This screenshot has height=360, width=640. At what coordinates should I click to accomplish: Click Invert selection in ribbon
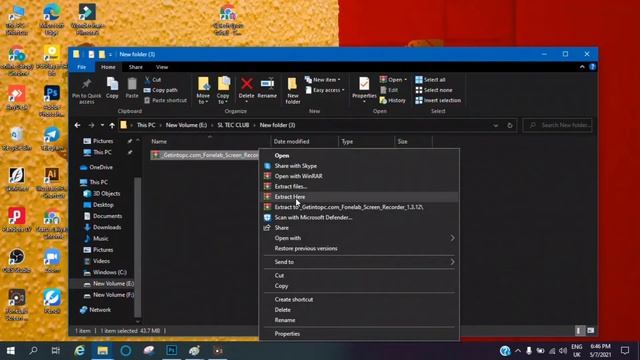coord(438,100)
